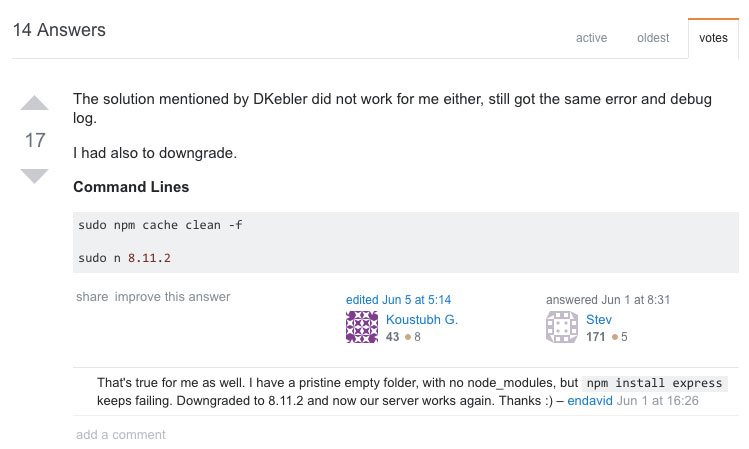This screenshot has width=749, height=449.
Task: Open endavid's profile from the comment
Action: [589, 400]
